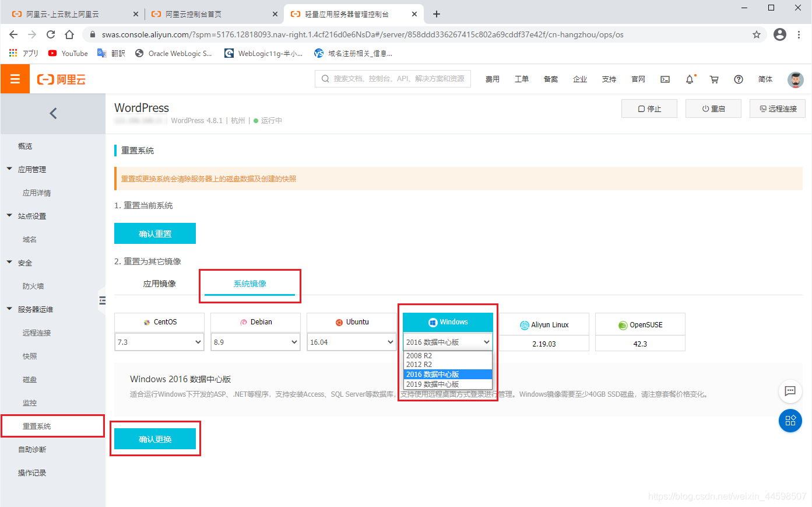The height and width of the screenshot is (507, 812).
Task: Open 支持 top menu
Action: tap(609, 79)
